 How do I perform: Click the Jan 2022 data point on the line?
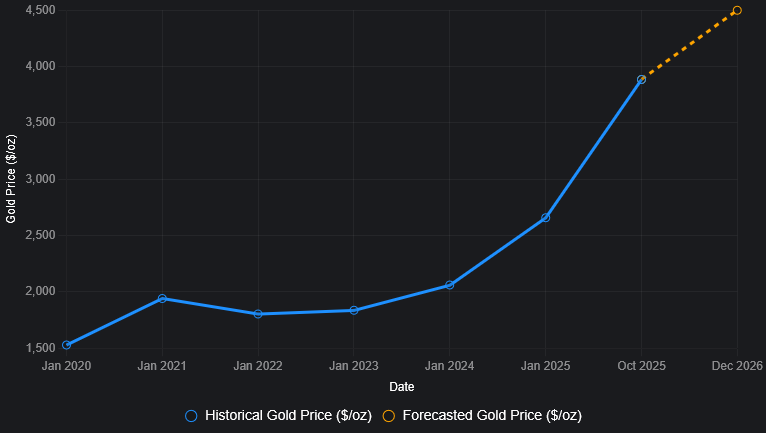coord(258,314)
